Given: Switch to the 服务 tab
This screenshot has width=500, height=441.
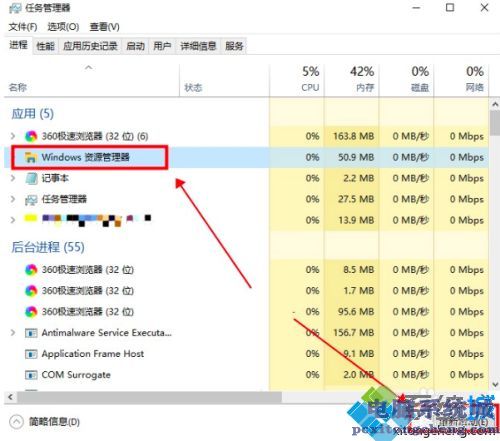Looking at the screenshot, I should click(x=234, y=46).
